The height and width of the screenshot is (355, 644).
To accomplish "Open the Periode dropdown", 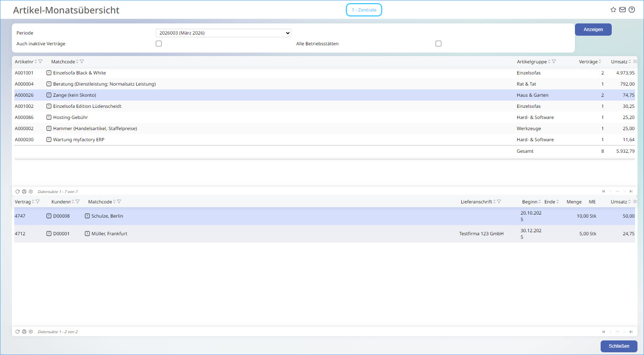I will pyautogui.click(x=223, y=33).
